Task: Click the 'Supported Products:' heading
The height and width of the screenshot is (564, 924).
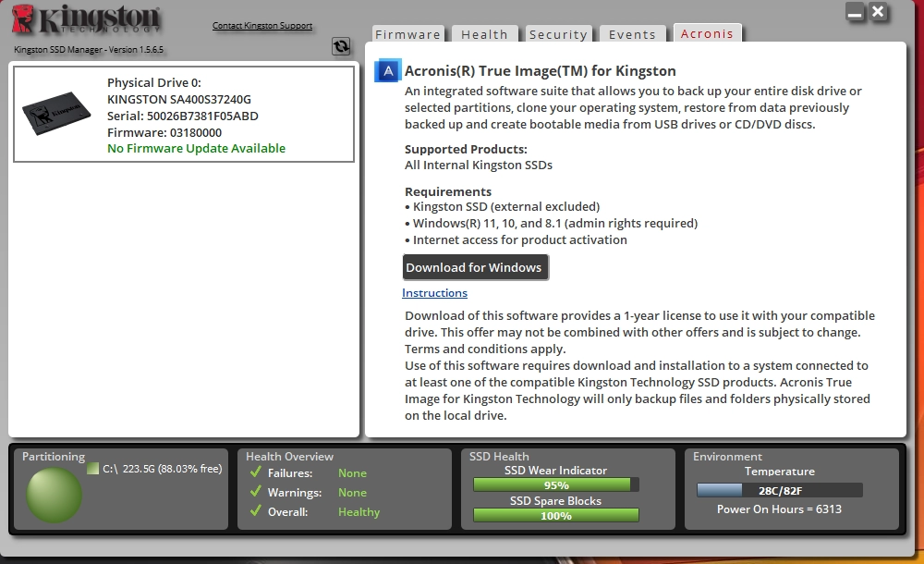Action: click(466, 149)
